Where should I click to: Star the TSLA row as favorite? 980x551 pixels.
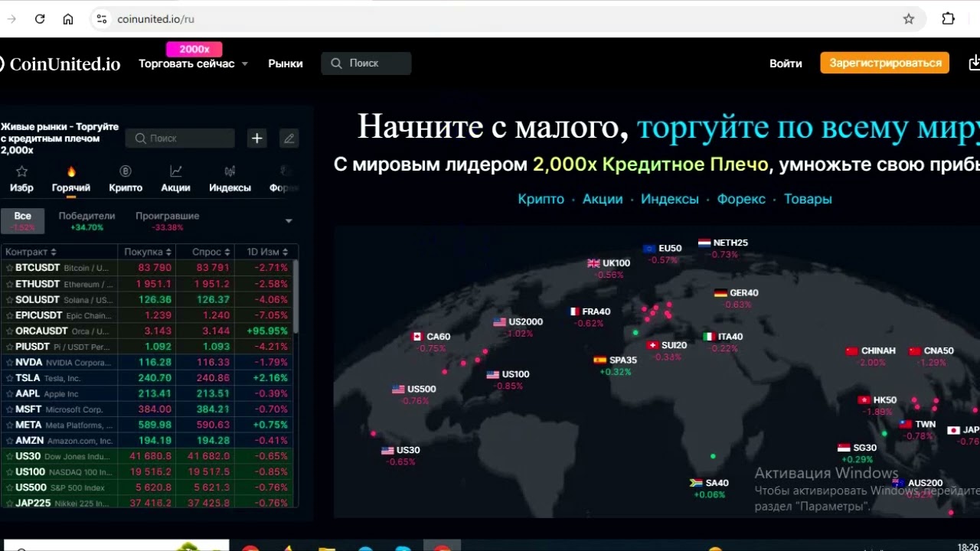pos(9,378)
